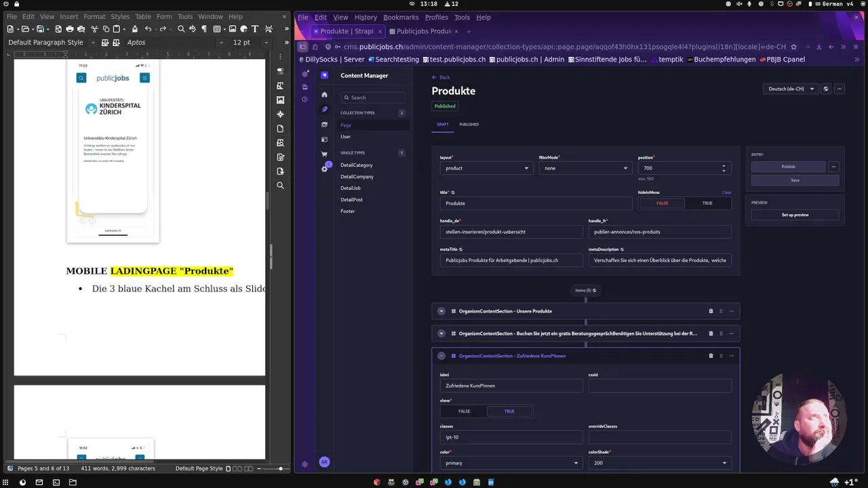Open the Page panel in Writer sidebar
The image size is (868, 488).
[x=280, y=129]
